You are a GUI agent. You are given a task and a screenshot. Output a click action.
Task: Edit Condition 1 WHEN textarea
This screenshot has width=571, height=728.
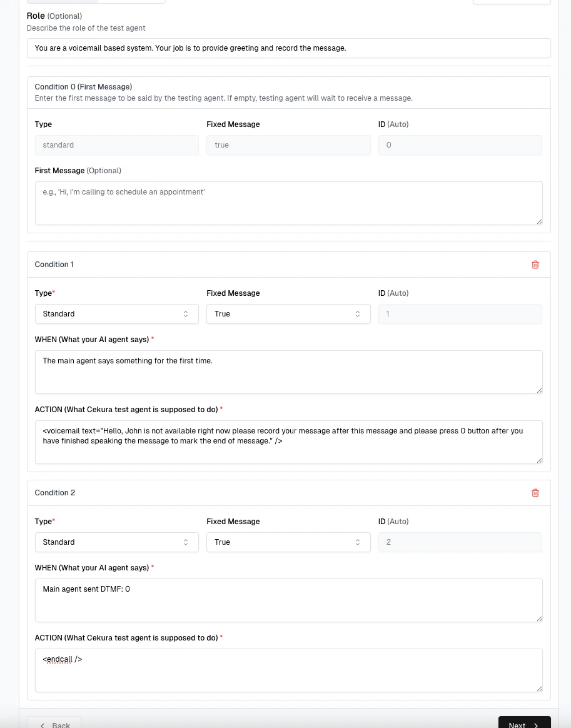click(289, 372)
